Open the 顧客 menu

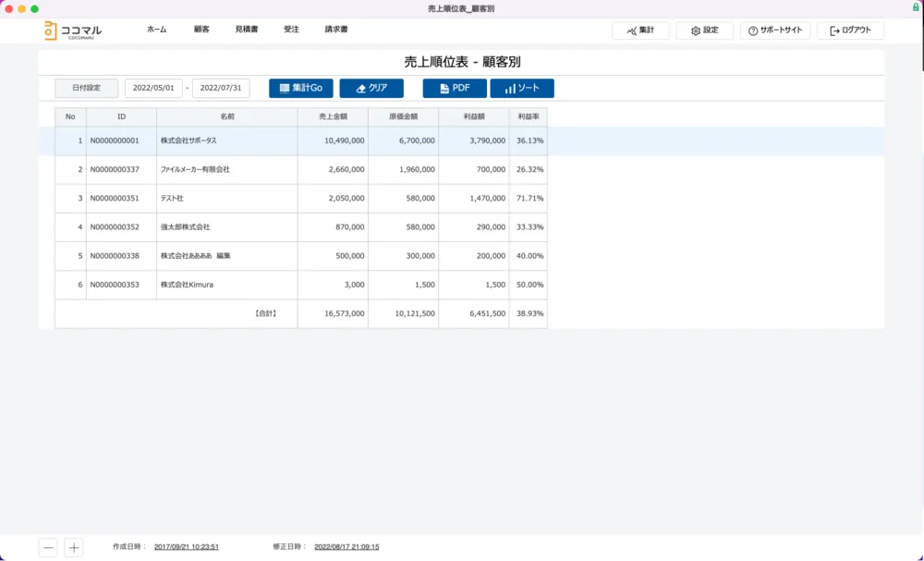point(201,30)
